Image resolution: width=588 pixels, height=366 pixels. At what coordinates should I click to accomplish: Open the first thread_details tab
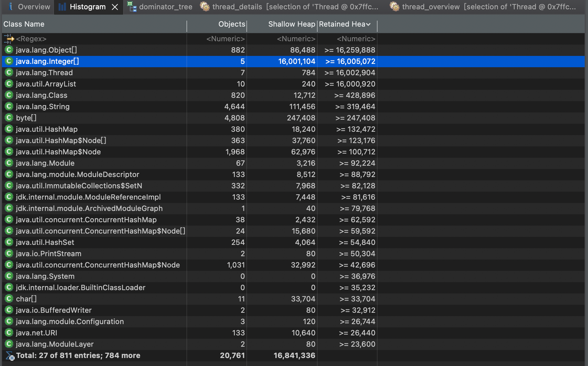(289, 7)
